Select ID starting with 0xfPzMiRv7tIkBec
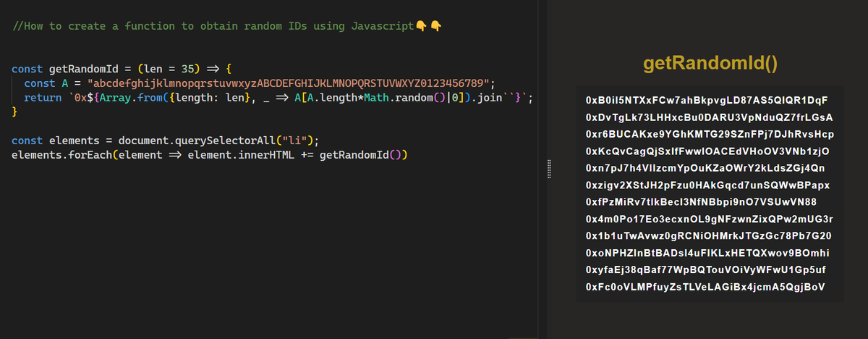 (701, 201)
